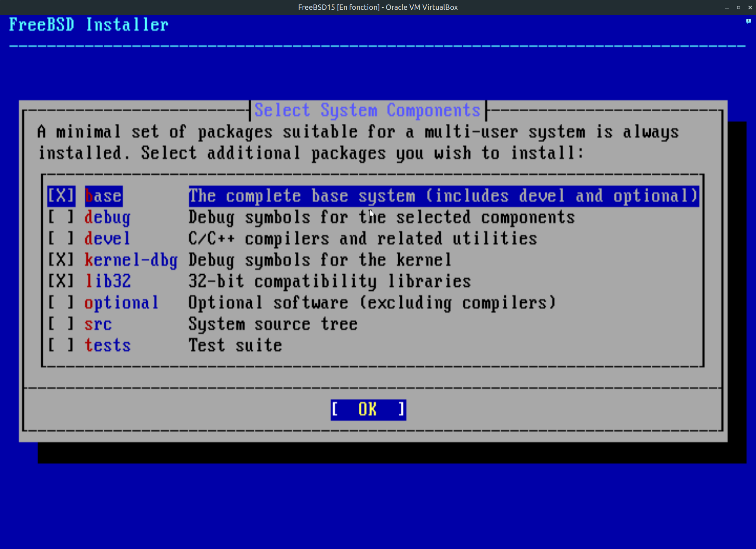Check the tests suite checkbox
Image resolution: width=756 pixels, height=549 pixels.
pos(61,345)
